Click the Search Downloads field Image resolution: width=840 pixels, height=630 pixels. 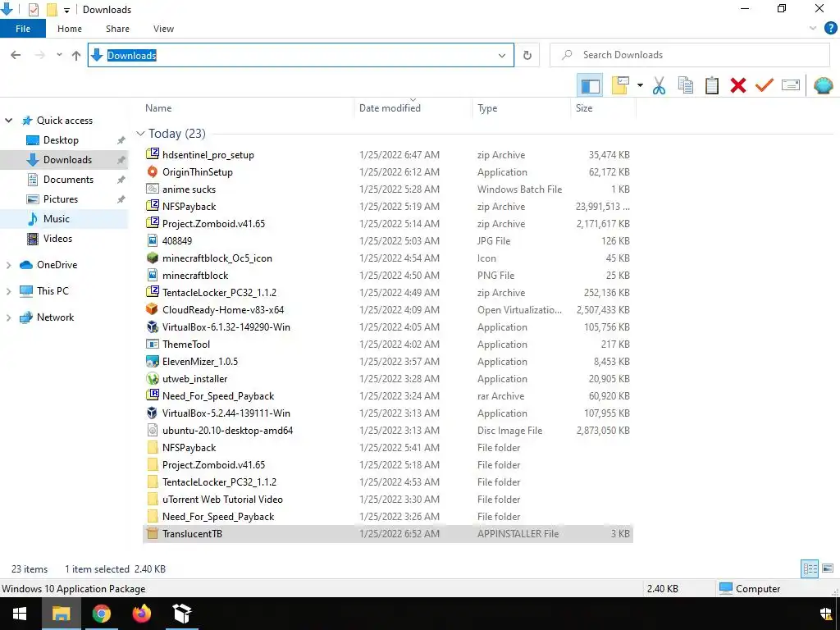(x=690, y=55)
